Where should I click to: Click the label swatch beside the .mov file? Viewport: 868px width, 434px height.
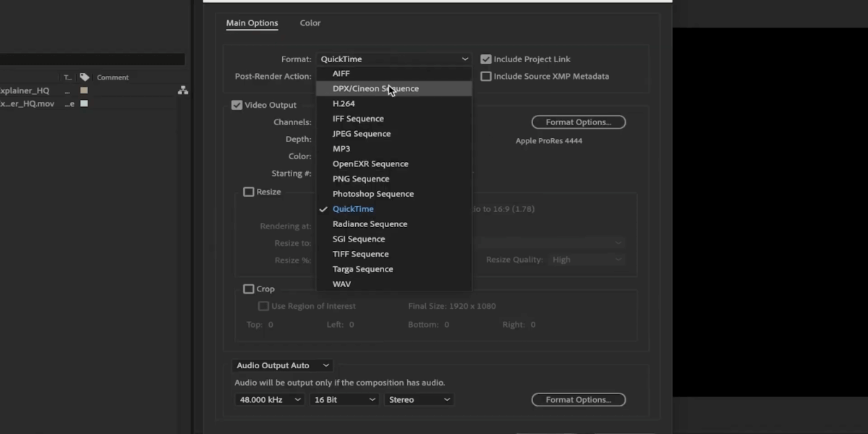coord(84,103)
